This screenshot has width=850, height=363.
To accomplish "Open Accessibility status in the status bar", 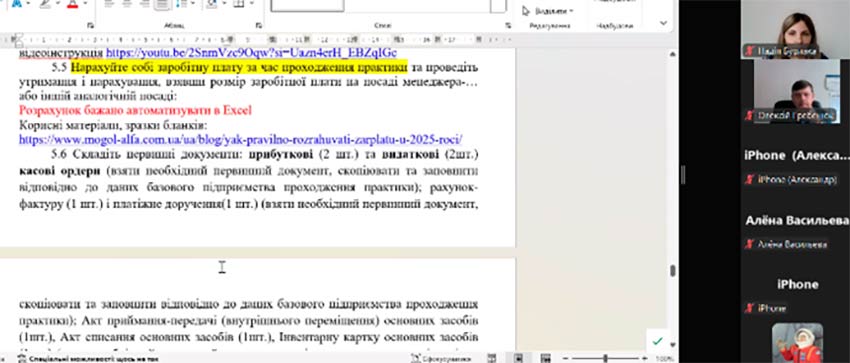I will pos(89,359).
